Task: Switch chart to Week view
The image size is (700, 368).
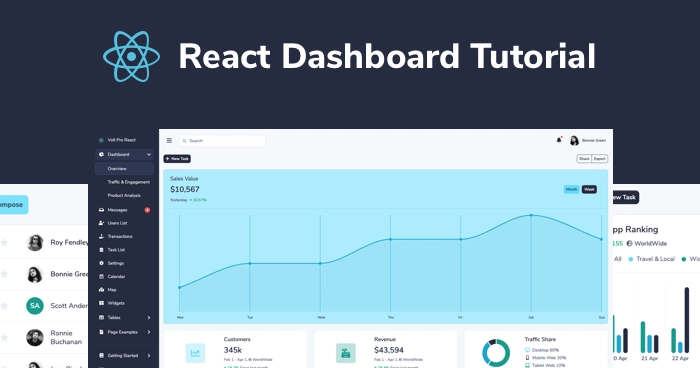Action: (589, 189)
